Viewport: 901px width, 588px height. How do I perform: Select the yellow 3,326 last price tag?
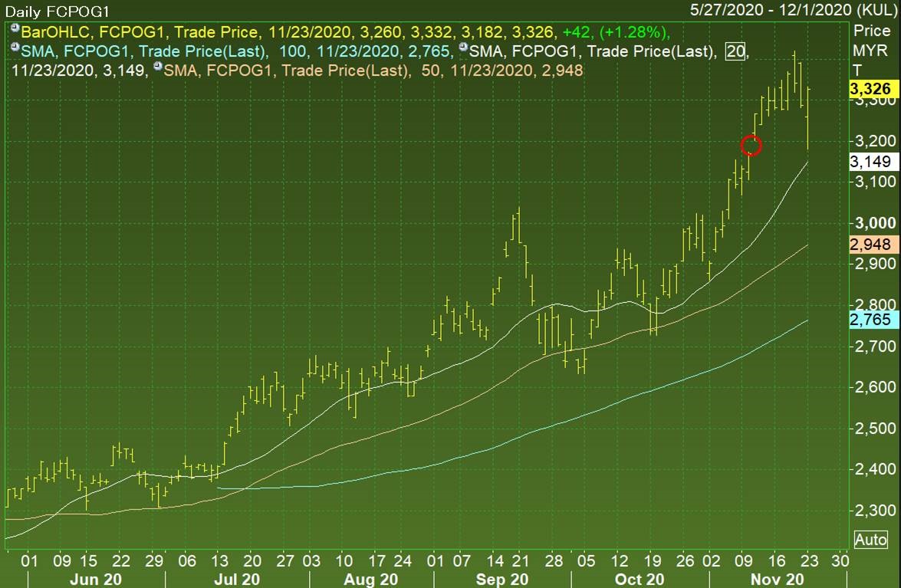[870, 90]
